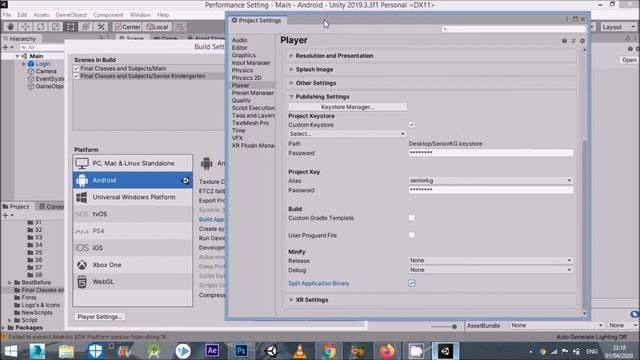Open Windows Defender shield in taskbar
Image resolution: width=640 pixels, height=360 pixels.
96,351
